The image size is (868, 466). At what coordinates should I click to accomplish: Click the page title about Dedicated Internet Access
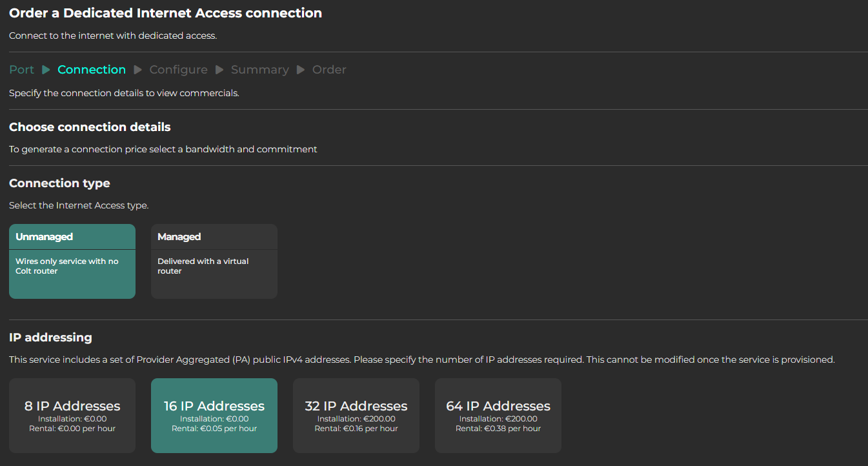tap(165, 13)
